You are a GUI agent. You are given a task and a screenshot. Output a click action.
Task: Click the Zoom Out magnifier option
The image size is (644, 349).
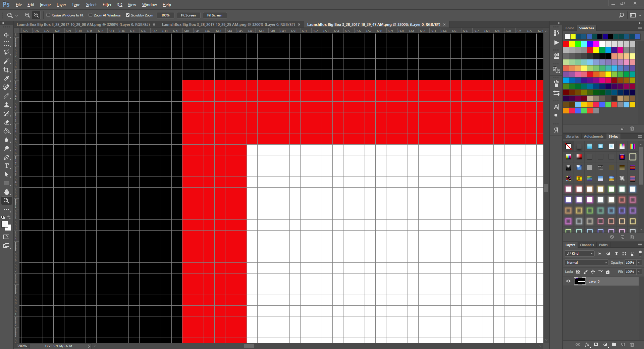pyautogui.click(x=36, y=15)
